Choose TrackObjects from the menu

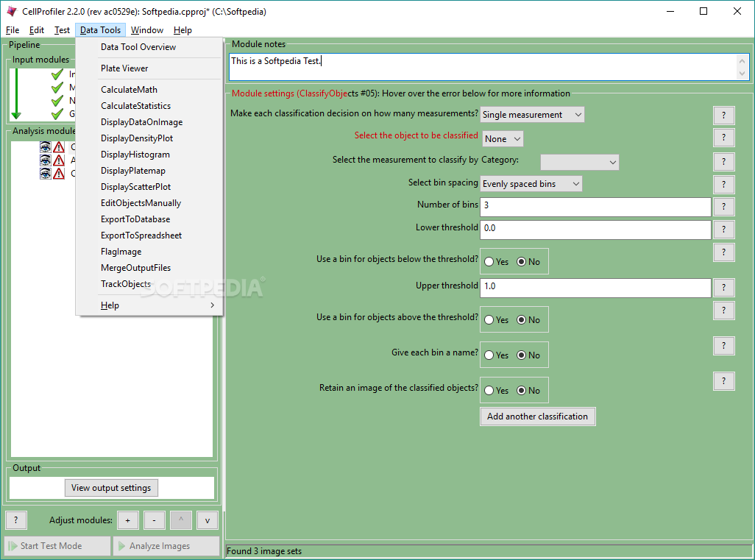(x=149, y=284)
